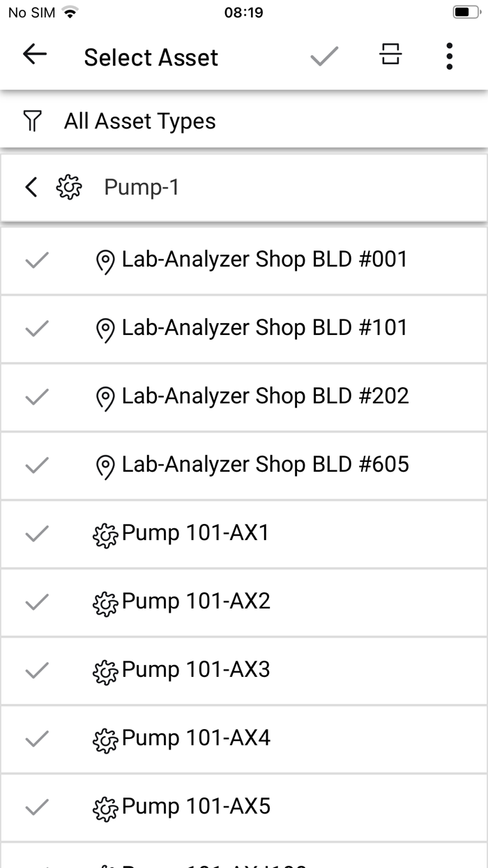Check the Pump 101-AX5 selection checkmark
Screen dimensions: 488x868
[37, 807]
